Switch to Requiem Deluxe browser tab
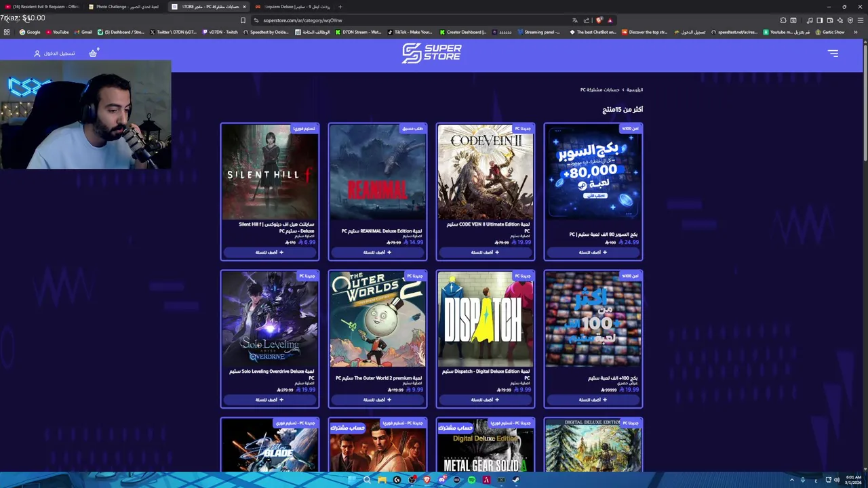 tap(292, 7)
